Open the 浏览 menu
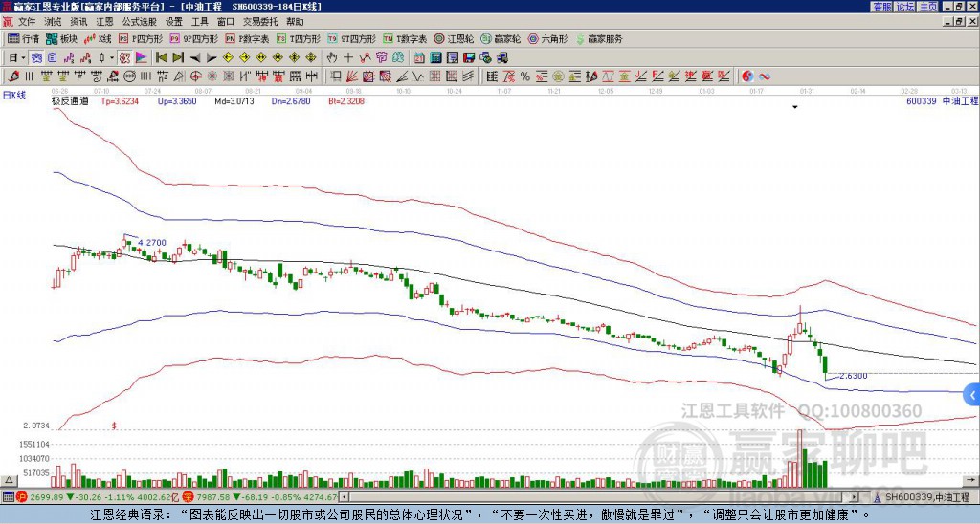 pos(54,22)
